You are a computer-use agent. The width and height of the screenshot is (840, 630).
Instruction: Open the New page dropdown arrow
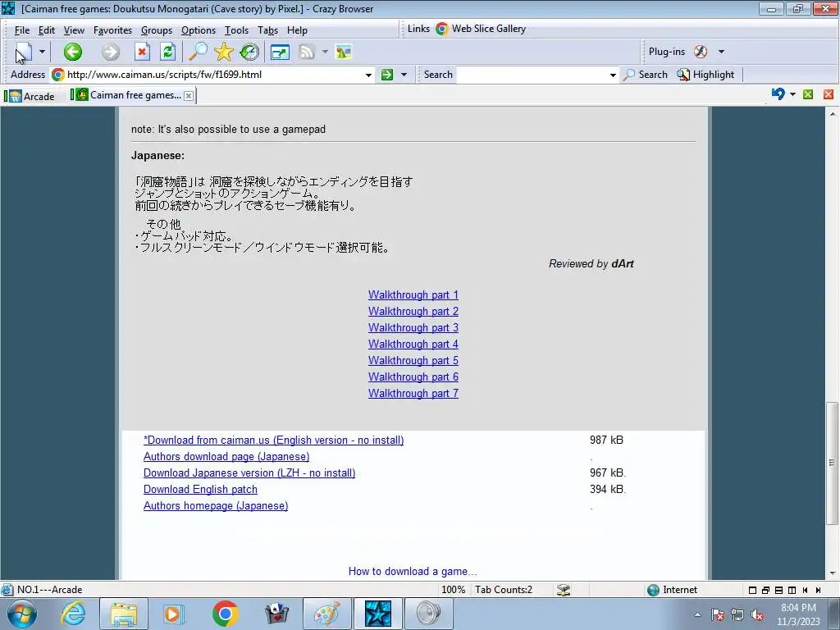pyautogui.click(x=42, y=52)
